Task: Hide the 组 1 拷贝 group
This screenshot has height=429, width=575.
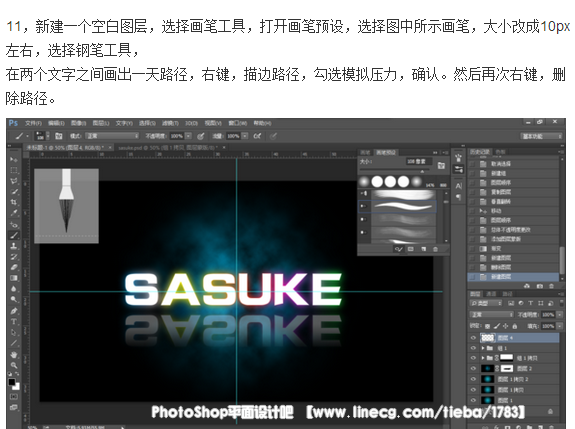Action: [473, 358]
